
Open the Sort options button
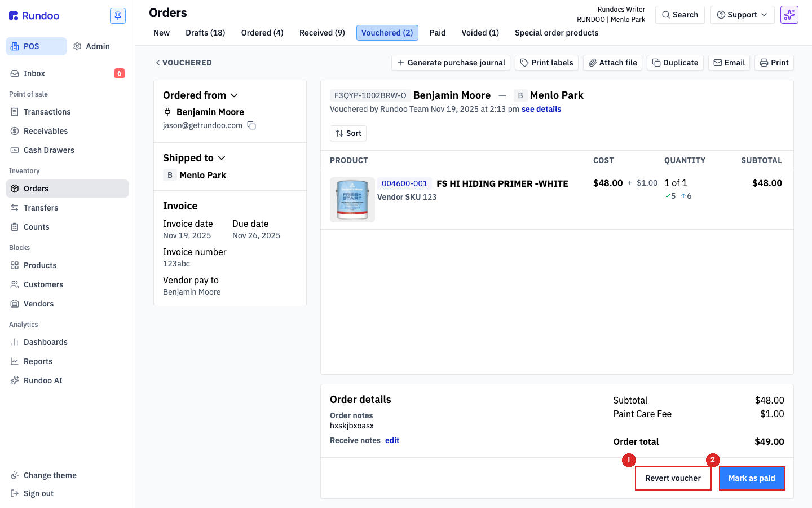pos(348,133)
